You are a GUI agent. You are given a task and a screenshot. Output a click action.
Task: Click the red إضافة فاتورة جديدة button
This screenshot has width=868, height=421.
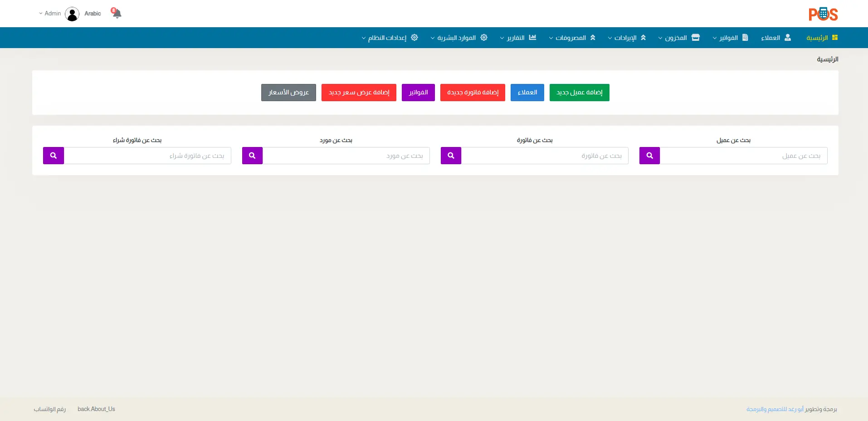[x=473, y=93]
